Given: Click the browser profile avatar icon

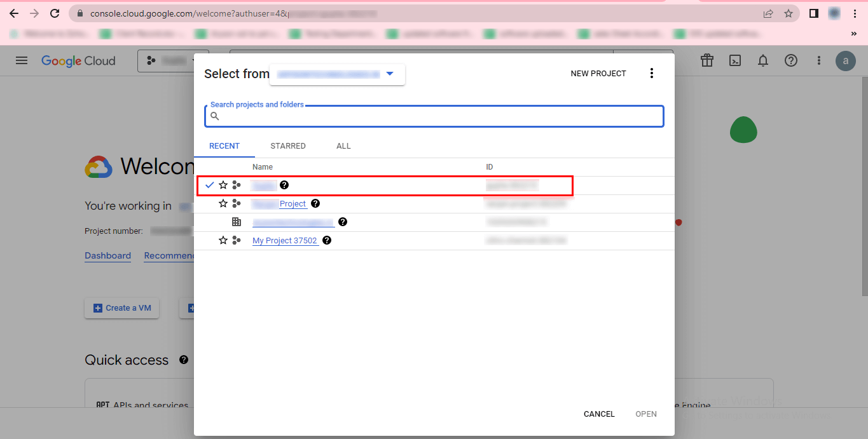Looking at the screenshot, I should click(834, 13).
